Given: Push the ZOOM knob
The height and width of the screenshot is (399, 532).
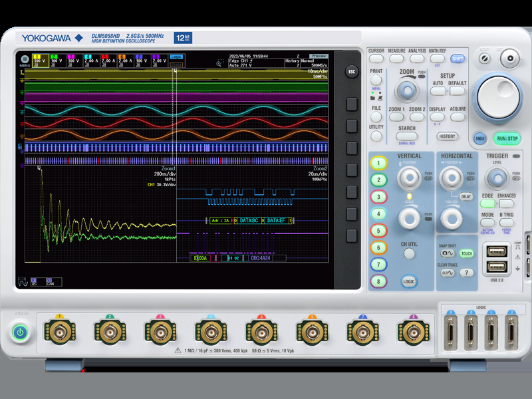Looking at the screenshot, I should (407, 90).
